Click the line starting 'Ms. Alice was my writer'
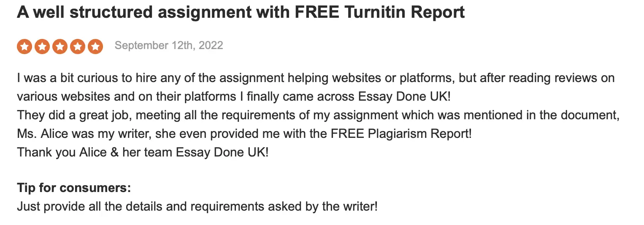This screenshot has width=644, height=225. tap(244, 134)
